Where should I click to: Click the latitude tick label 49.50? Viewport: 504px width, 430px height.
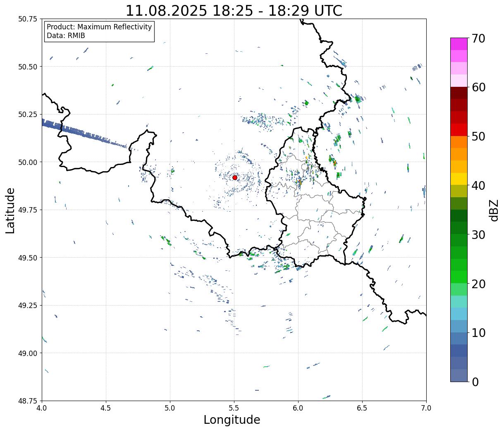[28, 258]
